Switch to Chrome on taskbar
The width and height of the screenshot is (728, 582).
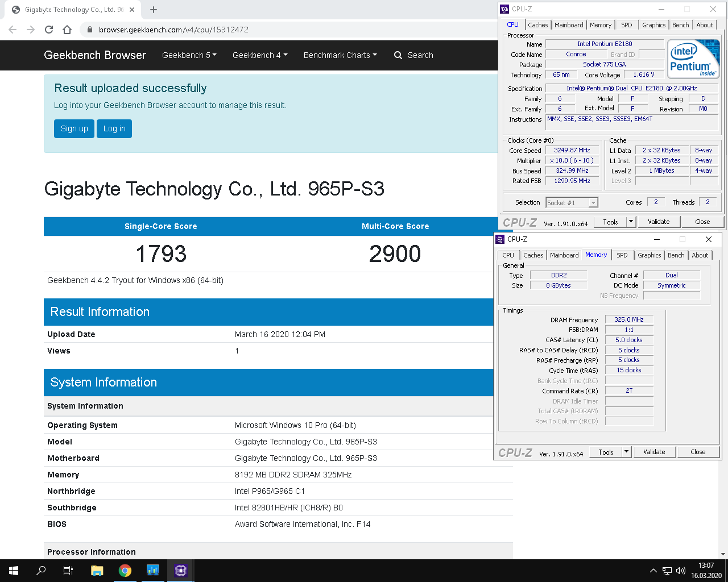pos(125,571)
